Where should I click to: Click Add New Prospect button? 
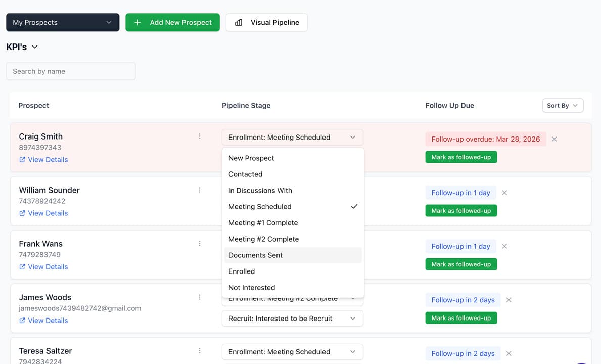click(172, 23)
